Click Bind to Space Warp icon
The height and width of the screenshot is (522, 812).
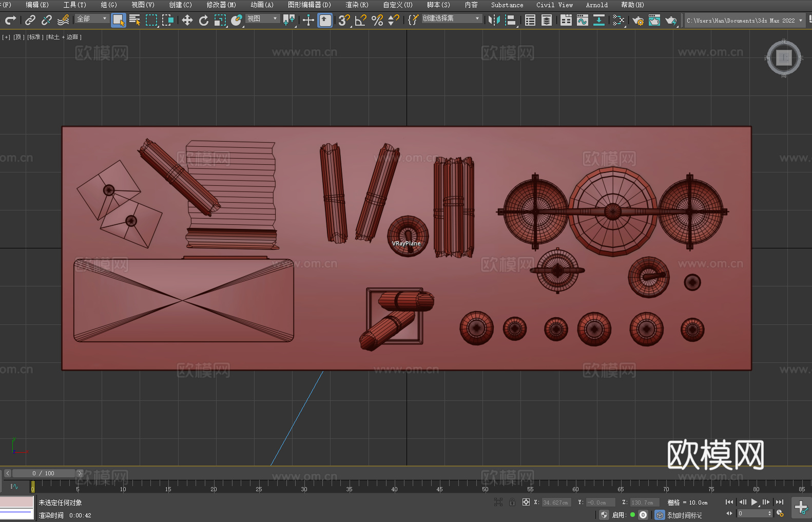[x=63, y=20]
